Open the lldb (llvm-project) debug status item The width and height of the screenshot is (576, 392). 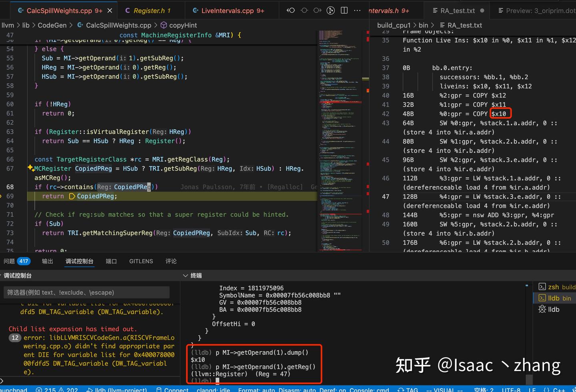pyautogui.click(x=116, y=389)
